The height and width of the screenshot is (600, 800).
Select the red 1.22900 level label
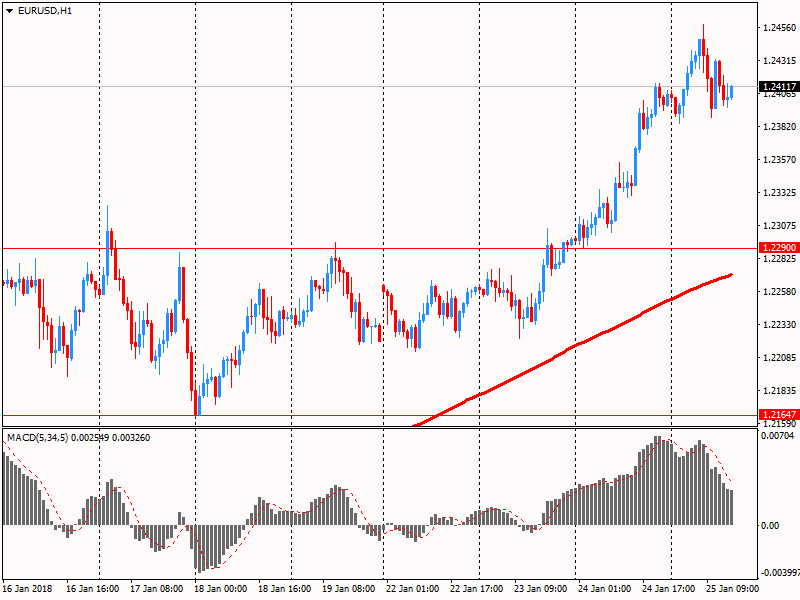779,248
